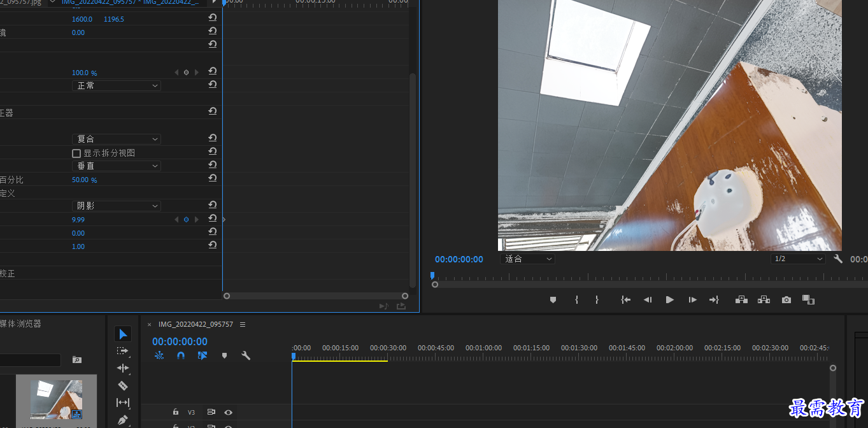Select the Selection arrow tool
The image size is (868, 428).
pyautogui.click(x=123, y=334)
